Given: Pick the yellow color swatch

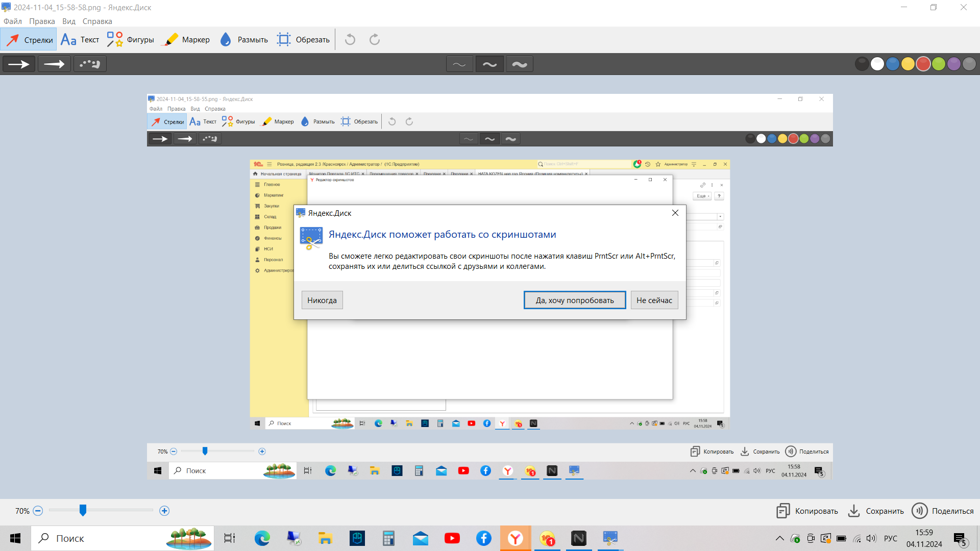Looking at the screenshot, I should point(908,64).
